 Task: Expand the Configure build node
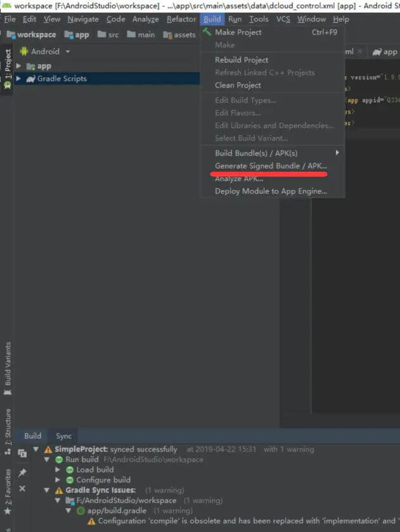pos(58,480)
